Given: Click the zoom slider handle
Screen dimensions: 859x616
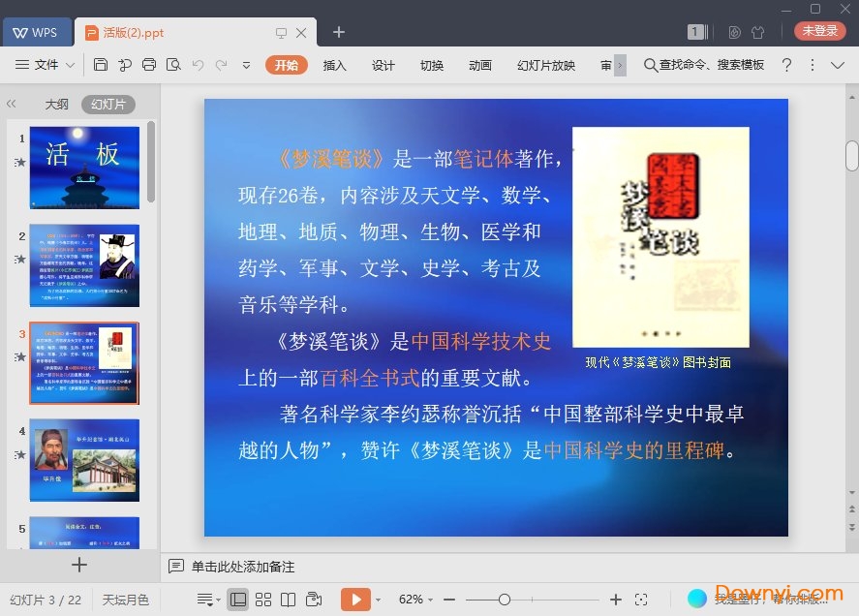Looking at the screenshot, I should 505,600.
